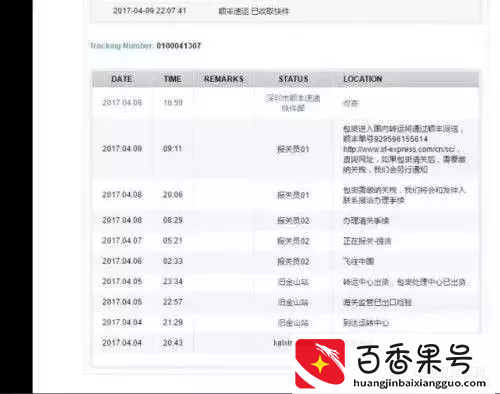The image size is (500, 394).
Task: Select the timestamp 2017-04-09 22:07:41 above the table
Action: (x=149, y=11)
